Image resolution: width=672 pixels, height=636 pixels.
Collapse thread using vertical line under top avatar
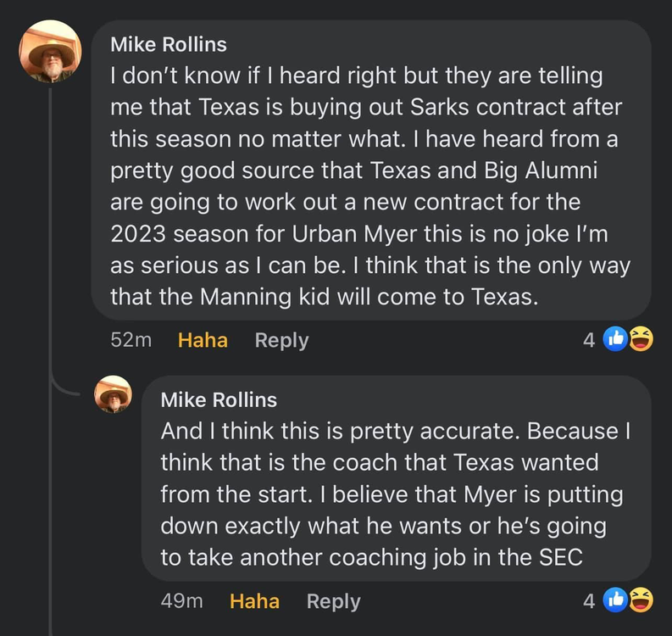(x=51, y=254)
